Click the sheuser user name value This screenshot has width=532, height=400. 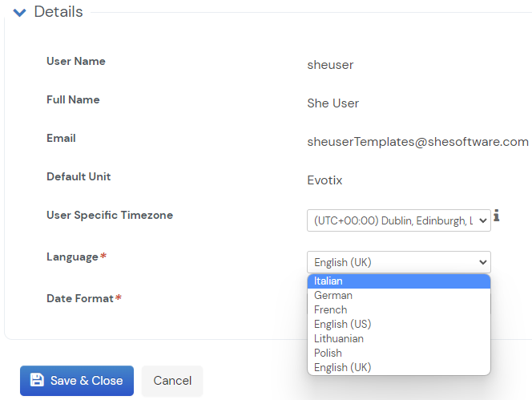(x=330, y=65)
